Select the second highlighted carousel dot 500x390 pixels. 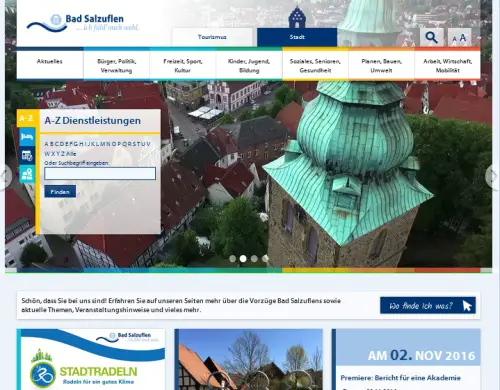(x=243, y=258)
